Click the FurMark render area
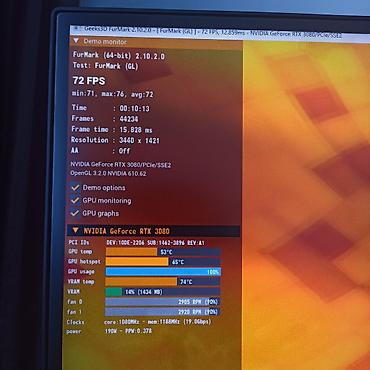This screenshot has height=370, width=370. (x=306, y=205)
